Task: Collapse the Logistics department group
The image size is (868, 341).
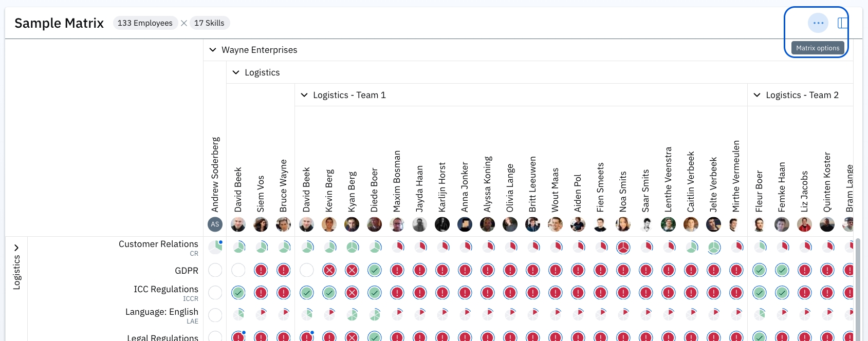Action: 236,72
